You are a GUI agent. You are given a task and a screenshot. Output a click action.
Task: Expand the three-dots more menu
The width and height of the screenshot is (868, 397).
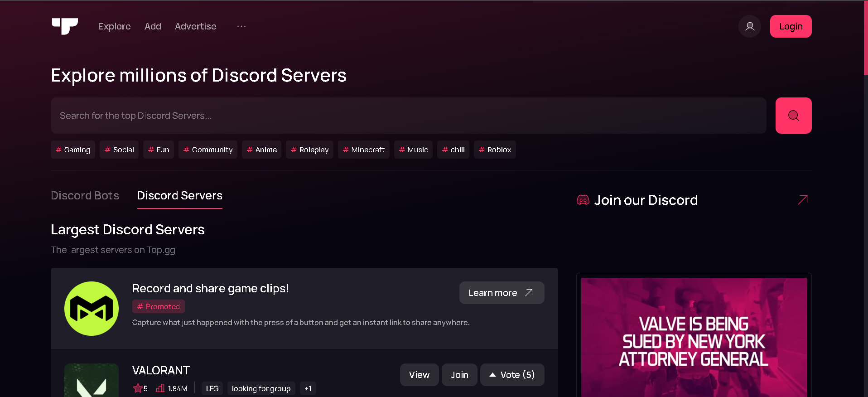tap(241, 26)
